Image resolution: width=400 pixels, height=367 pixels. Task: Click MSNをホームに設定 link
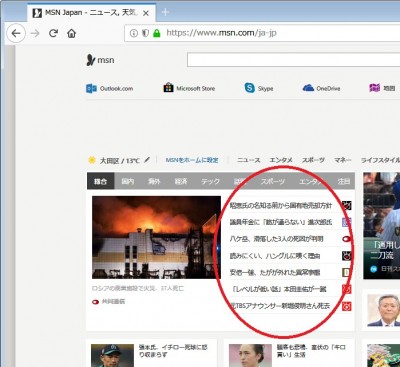tap(192, 160)
